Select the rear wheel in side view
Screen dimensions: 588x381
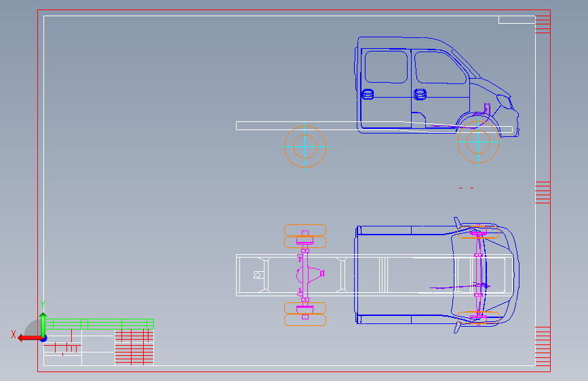pos(305,146)
